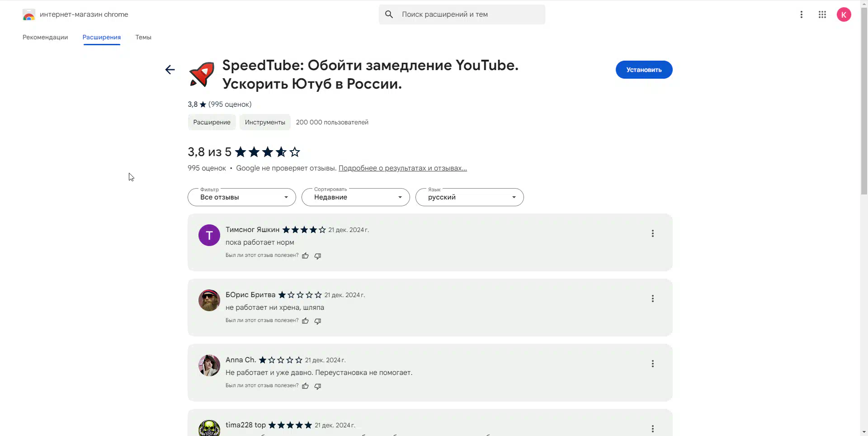Screen dimensions: 868x436
Task: Click tima228 top's profile picture
Action: (209, 428)
